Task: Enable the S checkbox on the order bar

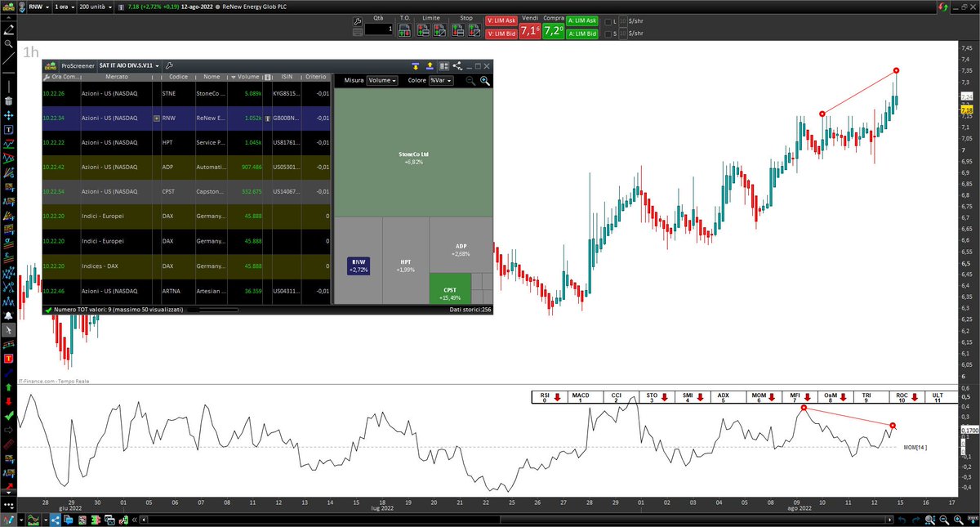Action: (609, 33)
